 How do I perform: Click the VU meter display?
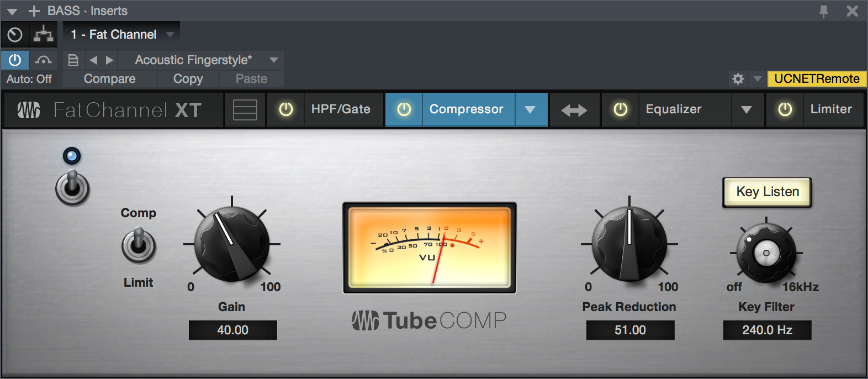coord(430,248)
